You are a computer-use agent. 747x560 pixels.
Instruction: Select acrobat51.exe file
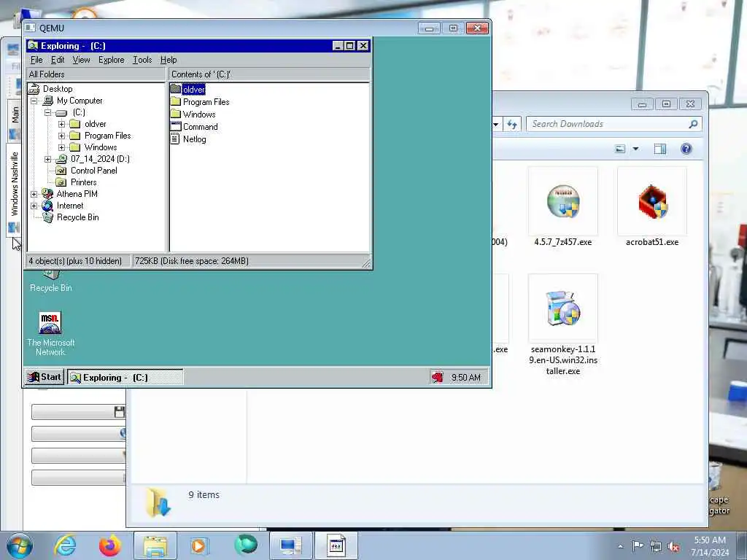tap(651, 207)
